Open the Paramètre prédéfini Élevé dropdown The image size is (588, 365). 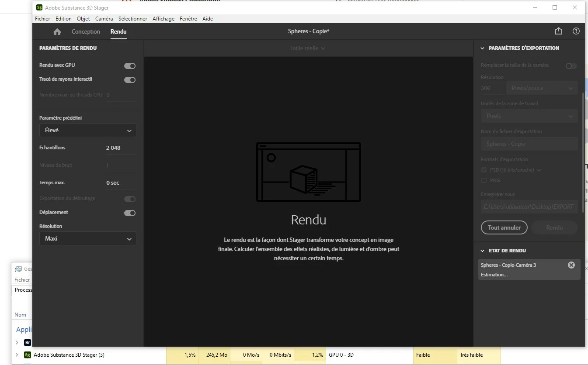coord(87,130)
